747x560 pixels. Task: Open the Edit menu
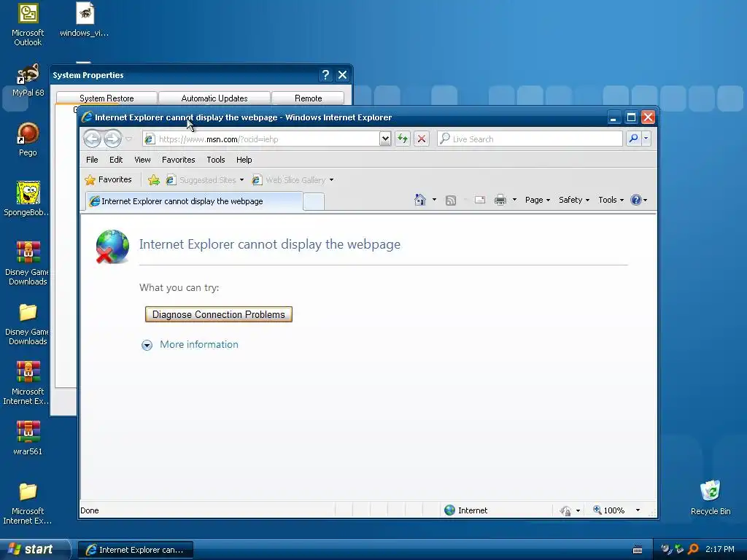(x=116, y=160)
